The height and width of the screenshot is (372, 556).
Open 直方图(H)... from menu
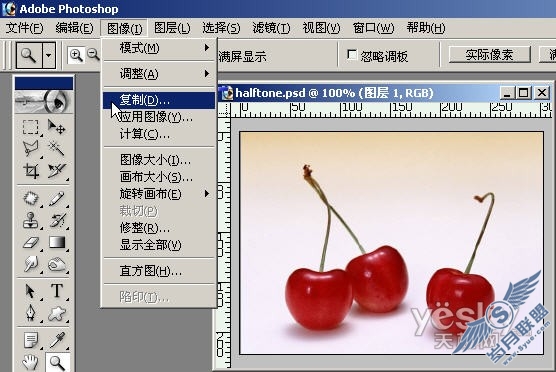[x=159, y=271]
